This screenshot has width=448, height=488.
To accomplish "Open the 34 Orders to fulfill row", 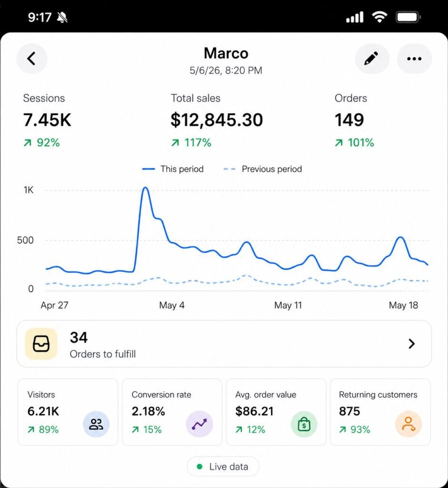I will coord(224,344).
